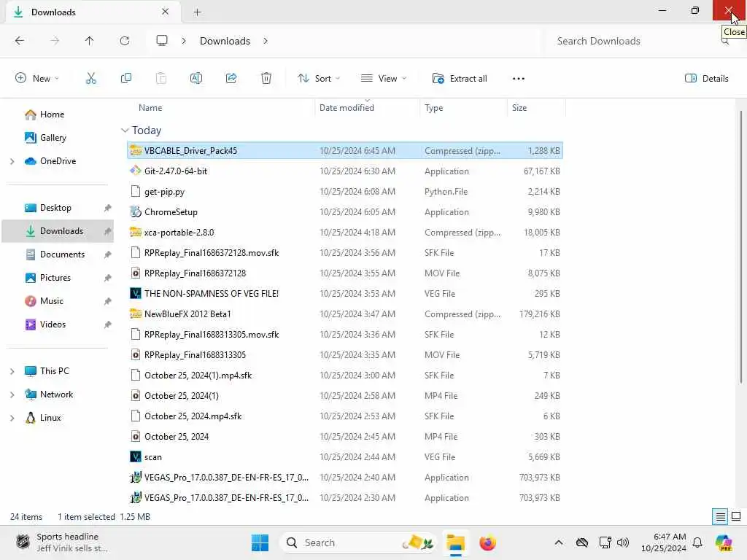Select the RPReplay_Final1688313305 MOV file
Viewport: 747px width, 560px height.
[x=345, y=355]
